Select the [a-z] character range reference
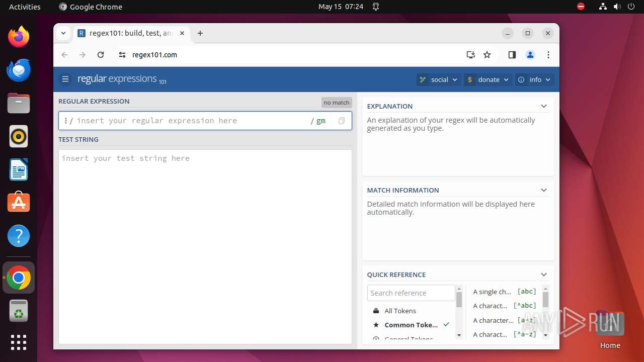The image size is (644, 362). click(505, 320)
